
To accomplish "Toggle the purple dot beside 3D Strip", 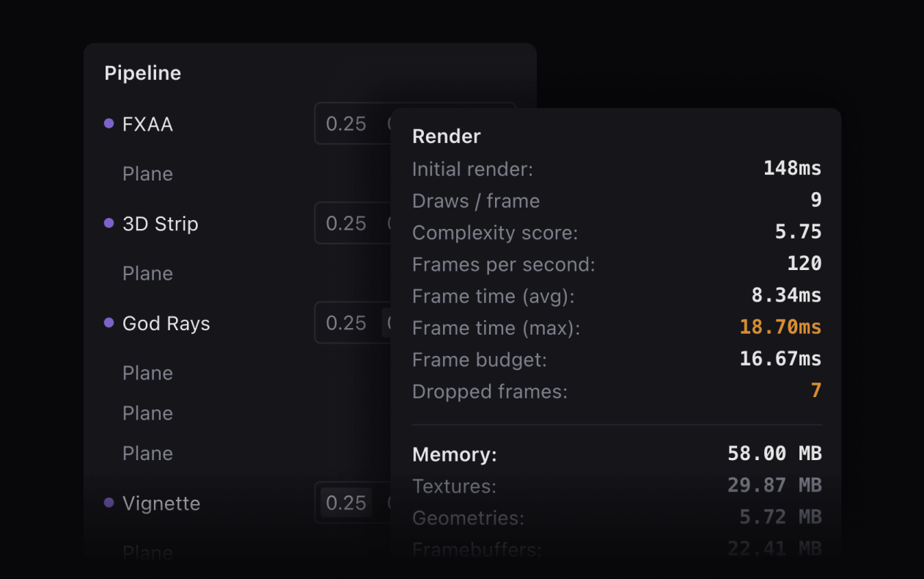I will pyautogui.click(x=107, y=223).
